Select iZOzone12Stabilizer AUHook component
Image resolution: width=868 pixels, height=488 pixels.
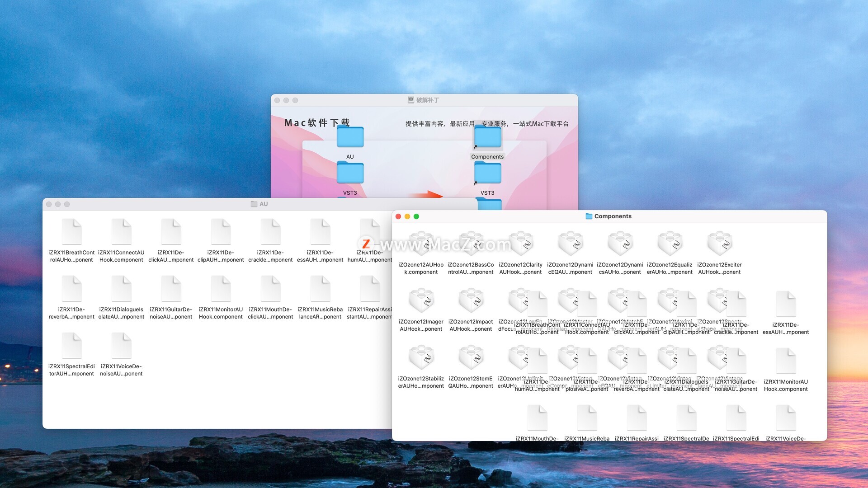pos(421,358)
